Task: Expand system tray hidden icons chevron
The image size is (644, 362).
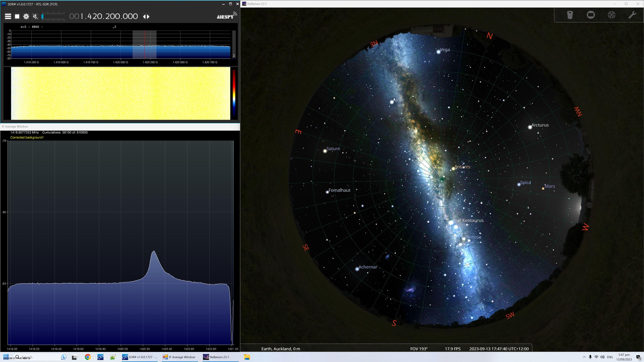Action: pyautogui.click(x=584, y=357)
